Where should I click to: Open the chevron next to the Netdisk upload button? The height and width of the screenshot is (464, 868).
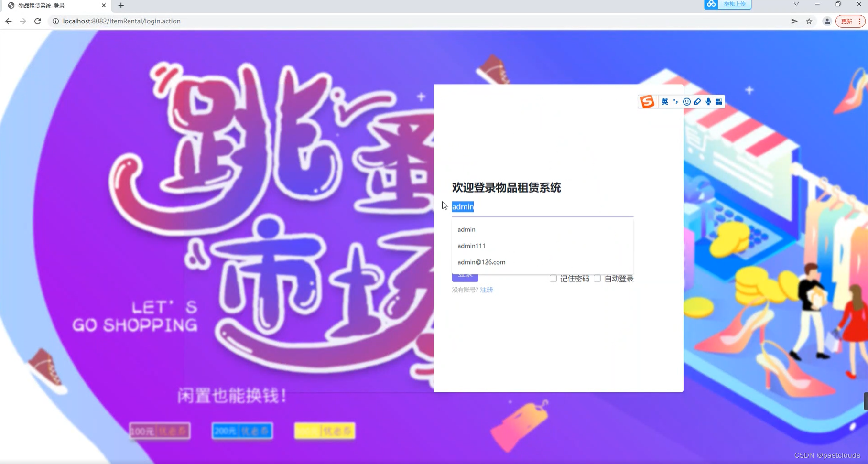tap(796, 4)
